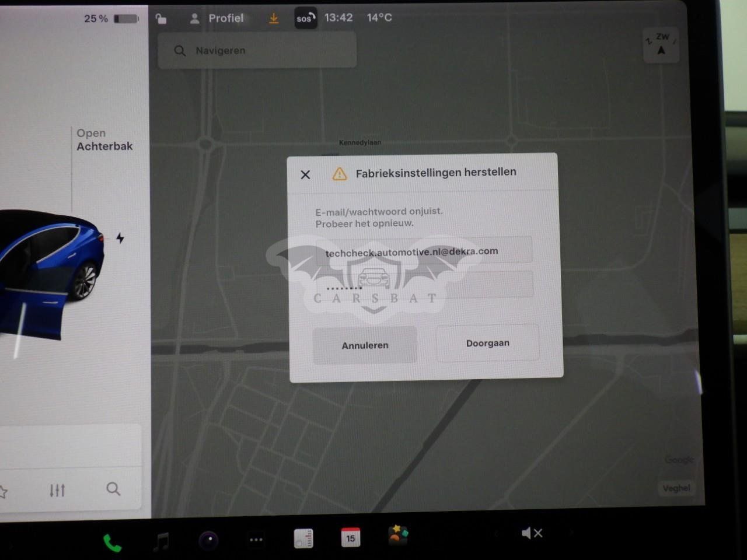Raise volume with the right arrow by the speaker
The height and width of the screenshot is (560, 747).
571,532
